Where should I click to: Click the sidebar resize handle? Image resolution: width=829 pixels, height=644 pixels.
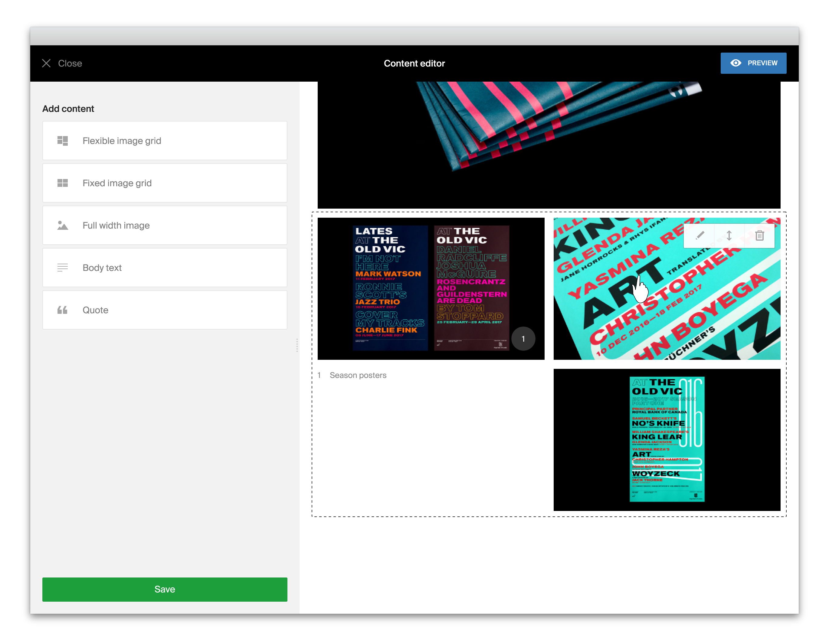pyautogui.click(x=297, y=345)
